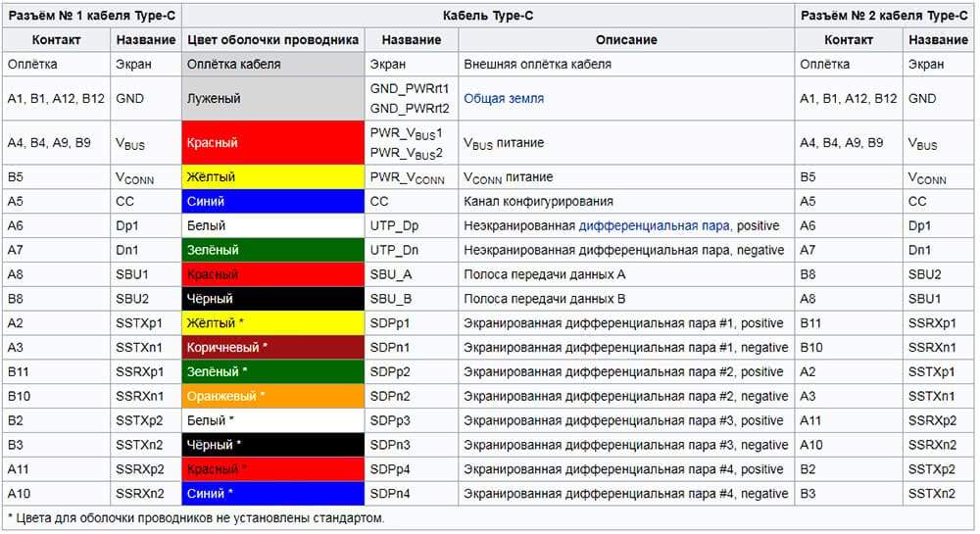Click the blue "Синий *" cell for SDPn4
This screenshot has width=980, height=534.
[272, 493]
